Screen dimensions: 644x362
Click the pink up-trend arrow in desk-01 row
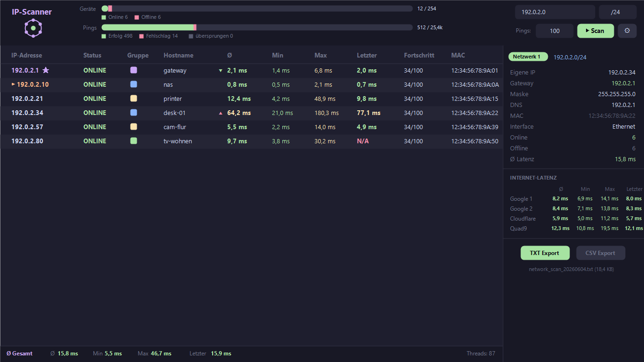220,113
